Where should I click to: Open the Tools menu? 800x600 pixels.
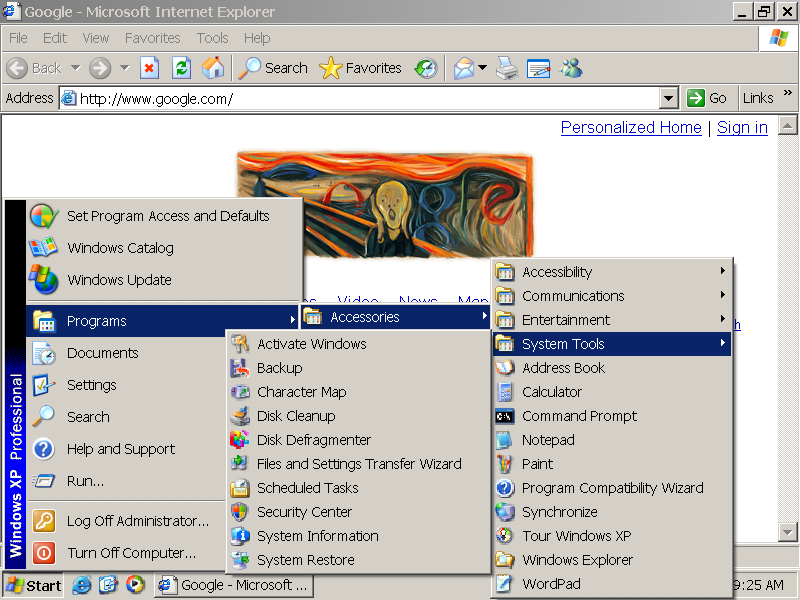coord(212,38)
